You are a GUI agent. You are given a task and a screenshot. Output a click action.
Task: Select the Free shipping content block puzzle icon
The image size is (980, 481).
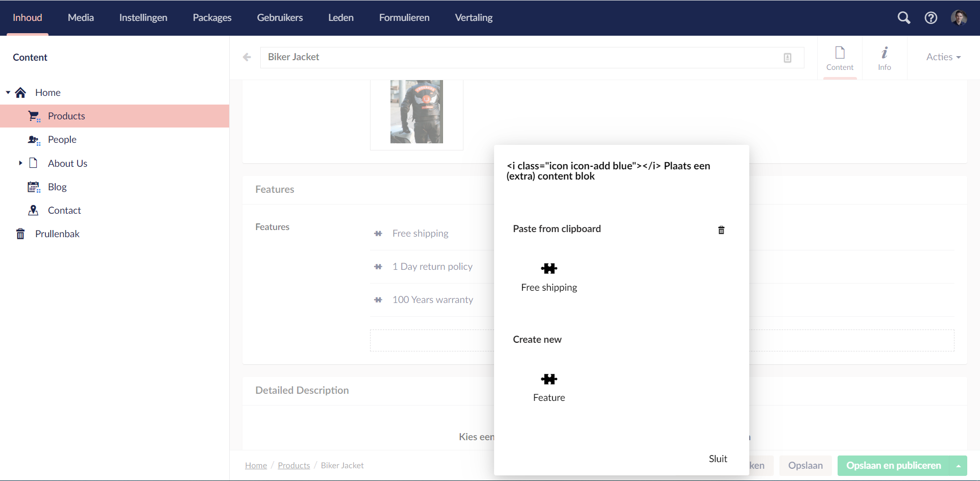549,268
